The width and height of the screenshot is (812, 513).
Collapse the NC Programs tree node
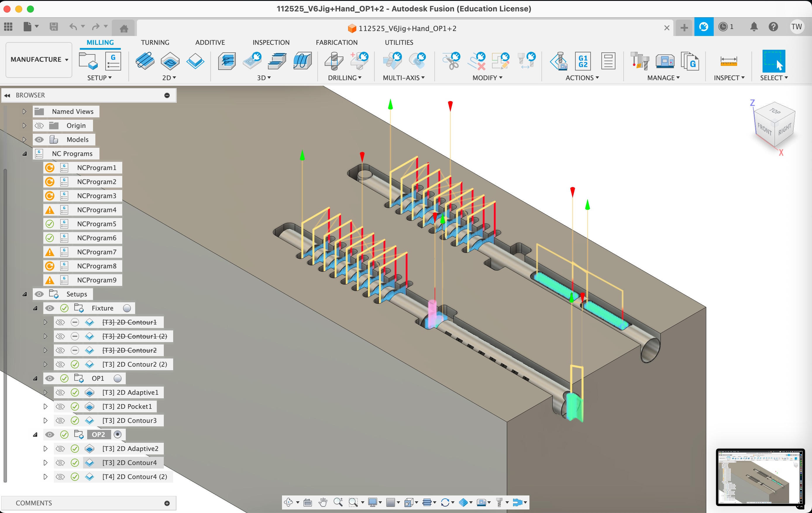(25, 154)
